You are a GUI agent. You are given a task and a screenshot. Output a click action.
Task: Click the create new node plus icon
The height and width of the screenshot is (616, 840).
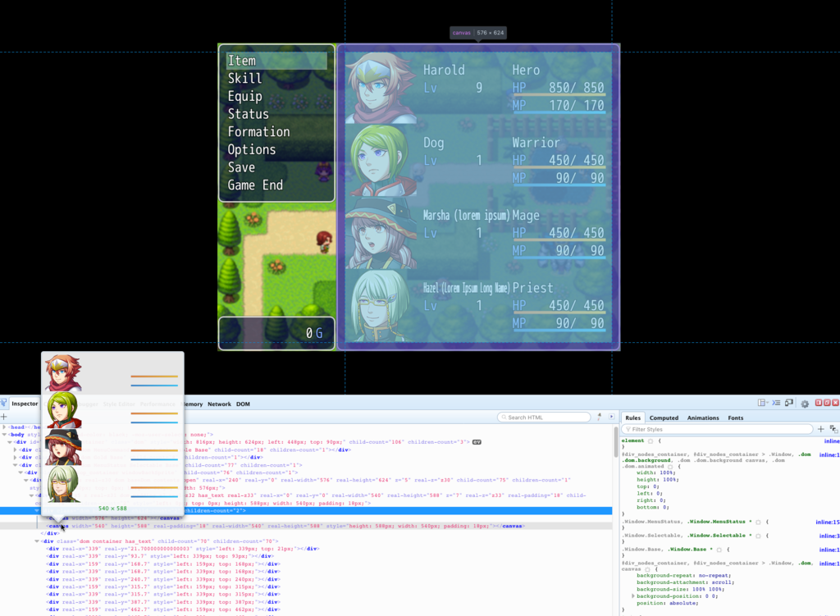pyautogui.click(x=3, y=418)
